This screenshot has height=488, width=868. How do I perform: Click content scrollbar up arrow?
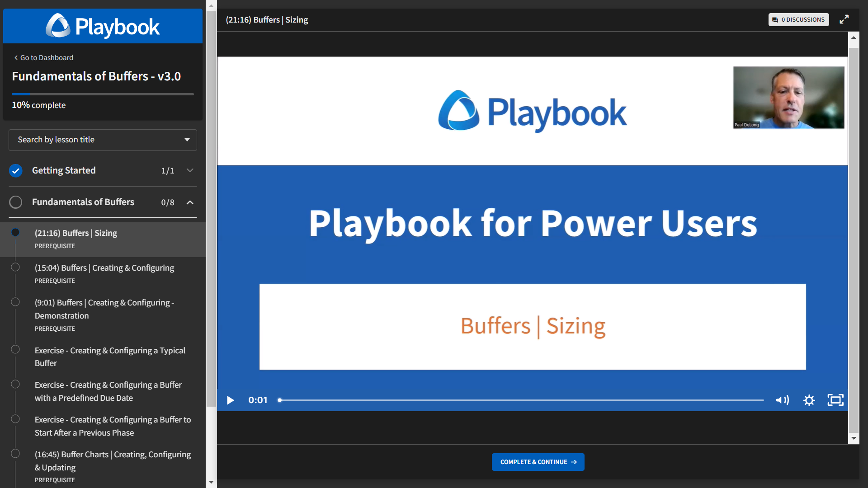[854, 38]
